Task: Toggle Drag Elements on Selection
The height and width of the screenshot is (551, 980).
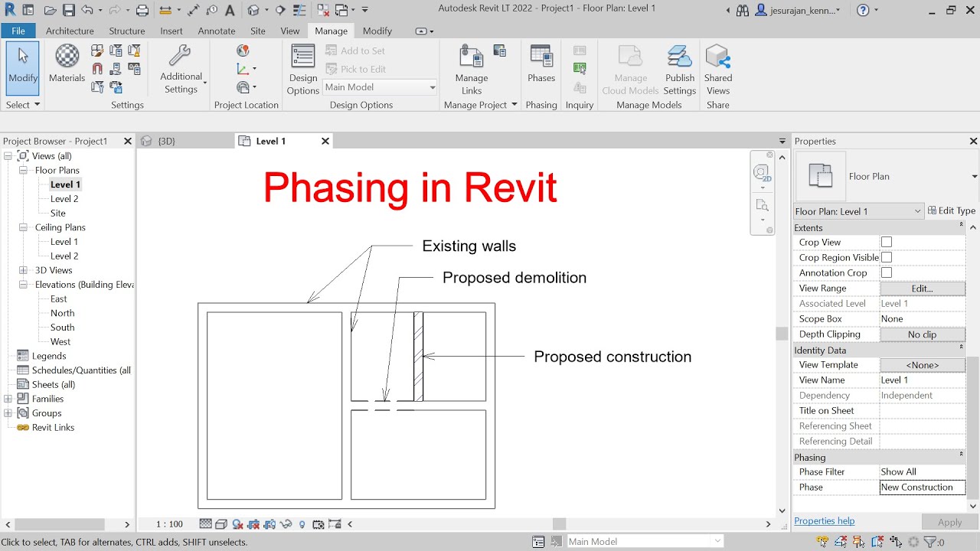Action: coord(895,542)
